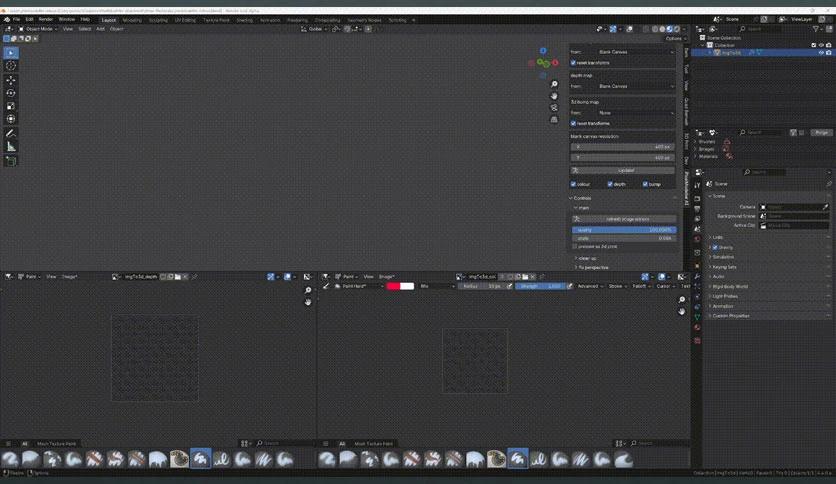Image resolution: width=836 pixels, height=484 pixels.
Task: Toggle the colour checkbox
Action: [573, 184]
